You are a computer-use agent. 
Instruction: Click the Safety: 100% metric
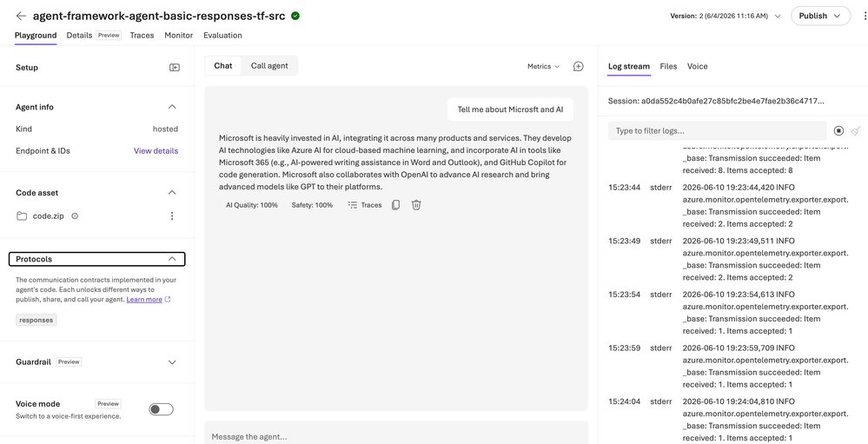point(312,205)
